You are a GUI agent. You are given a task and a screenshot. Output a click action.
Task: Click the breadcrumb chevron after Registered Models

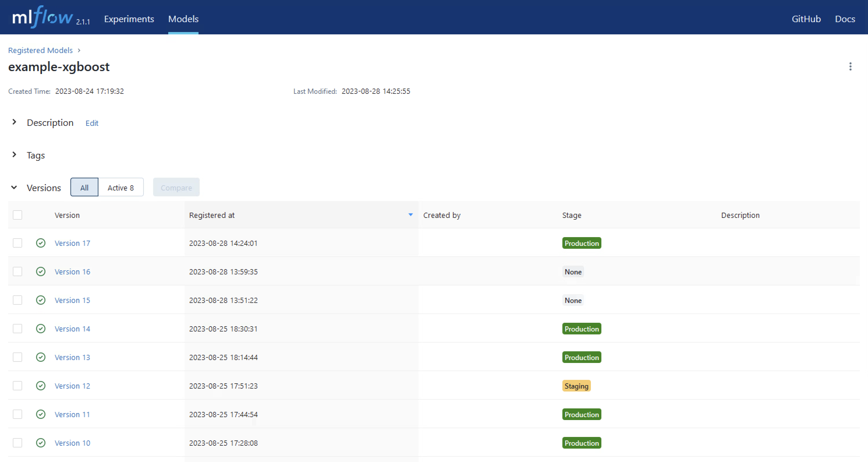click(x=79, y=50)
